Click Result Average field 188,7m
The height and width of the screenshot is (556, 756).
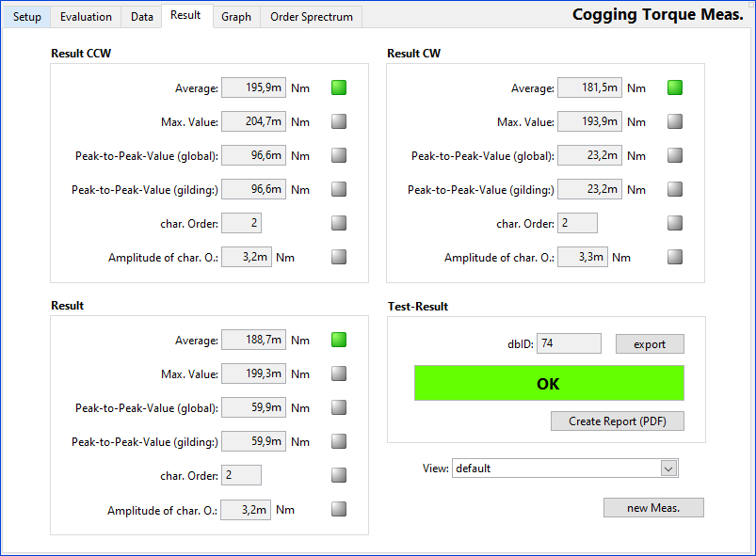[x=253, y=340]
